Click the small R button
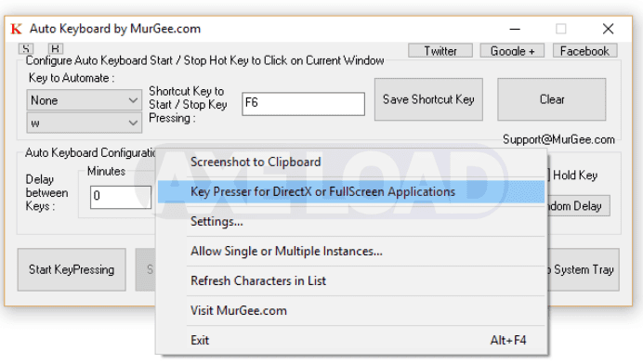The height and width of the screenshot is (364, 643). tap(56, 48)
